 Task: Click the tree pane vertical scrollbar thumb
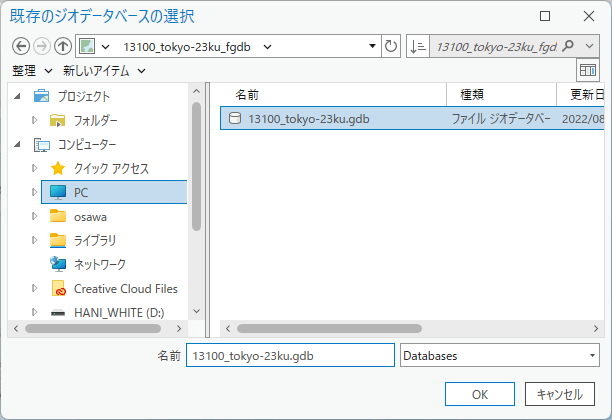[x=196, y=166]
